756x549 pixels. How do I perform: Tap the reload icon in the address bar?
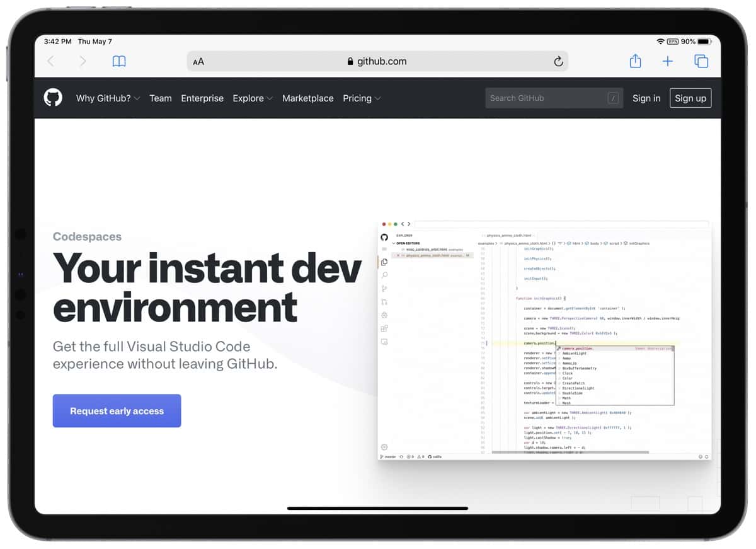(558, 61)
